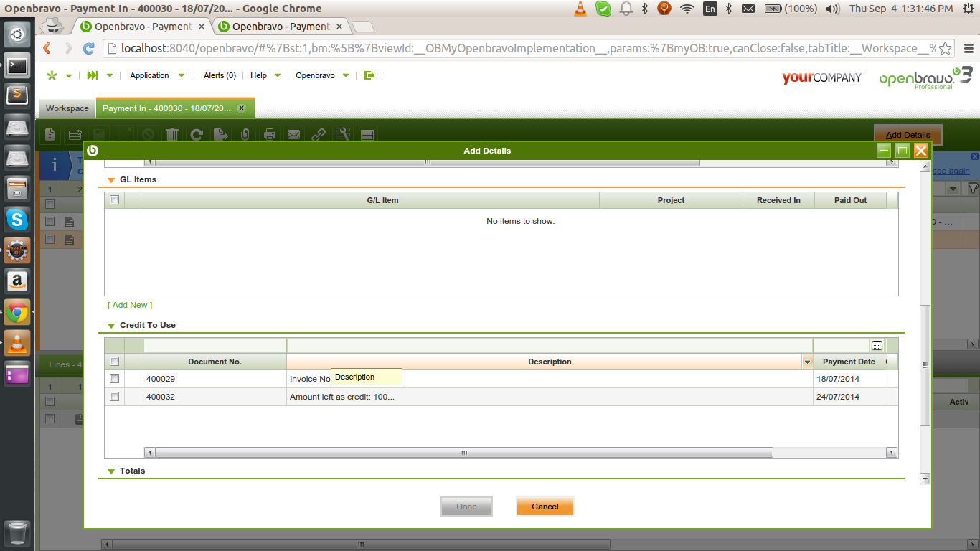The image size is (980, 551).
Task: Click the Cancel button
Action: pos(545,507)
